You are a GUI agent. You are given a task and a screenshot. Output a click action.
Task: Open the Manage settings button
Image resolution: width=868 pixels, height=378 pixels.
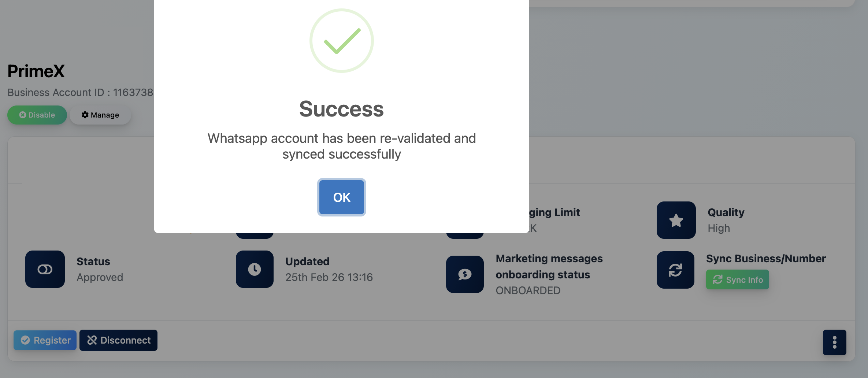(100, 115)
